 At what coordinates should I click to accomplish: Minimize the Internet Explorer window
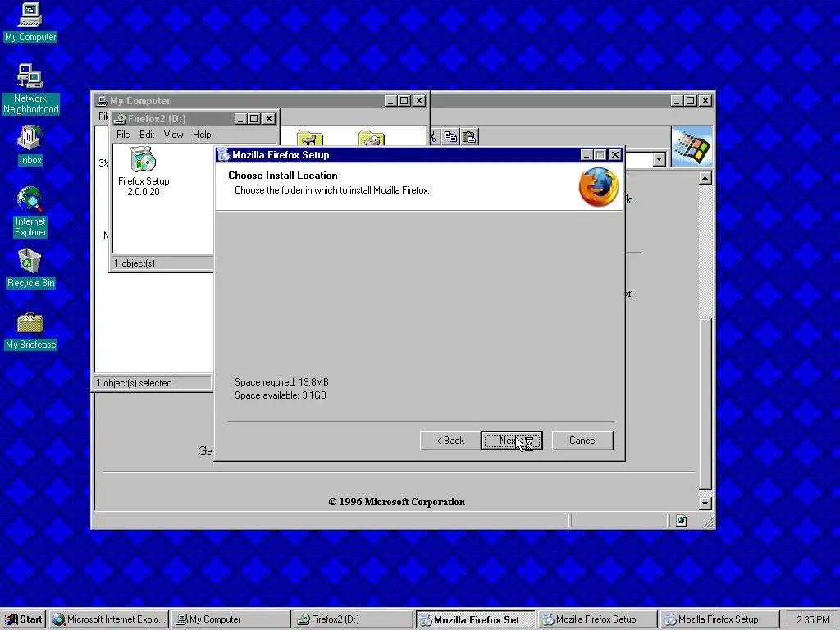(677, 101)
